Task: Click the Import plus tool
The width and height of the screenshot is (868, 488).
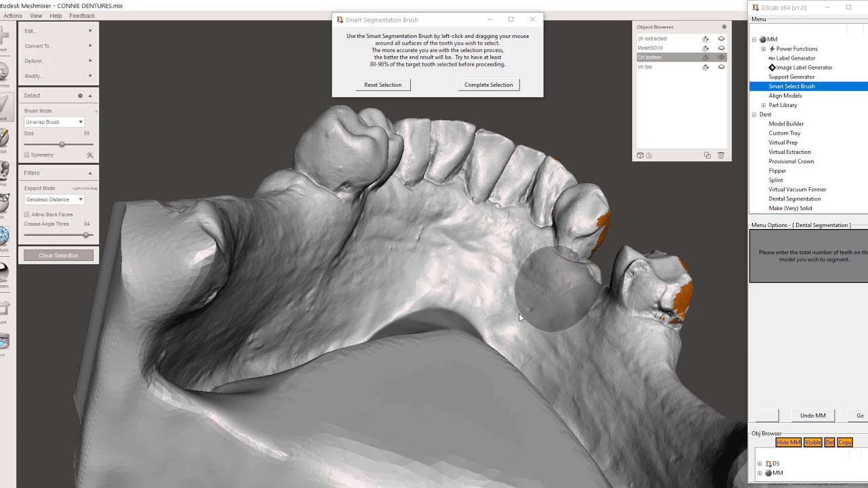Action: 3,38
